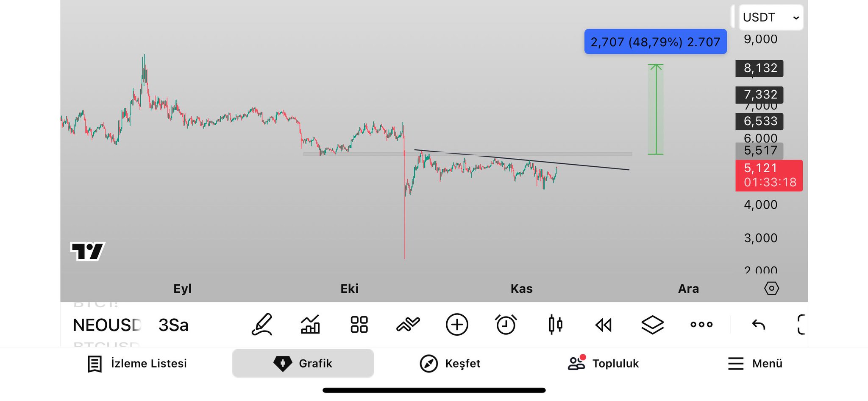The image size is (868, 401).
Task: Create an alert with the alarm clock icon
Action: point(506,325)
